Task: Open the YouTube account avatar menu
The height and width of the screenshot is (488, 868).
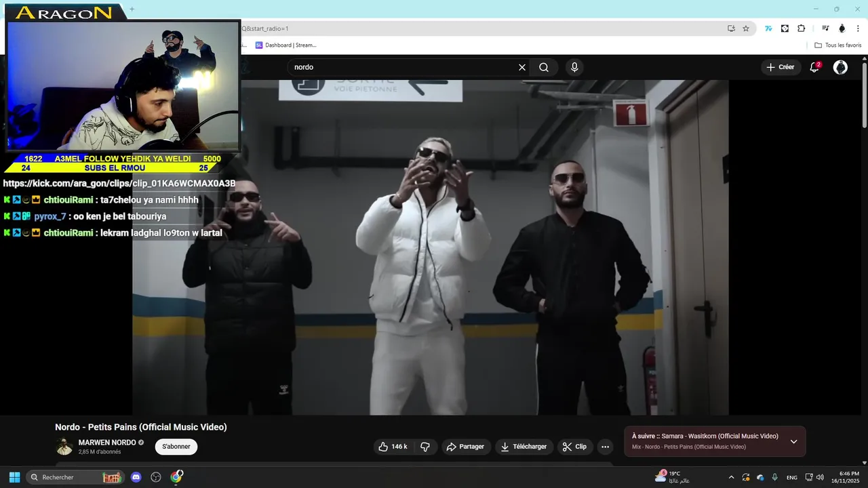Action: [x=840, y=67]
